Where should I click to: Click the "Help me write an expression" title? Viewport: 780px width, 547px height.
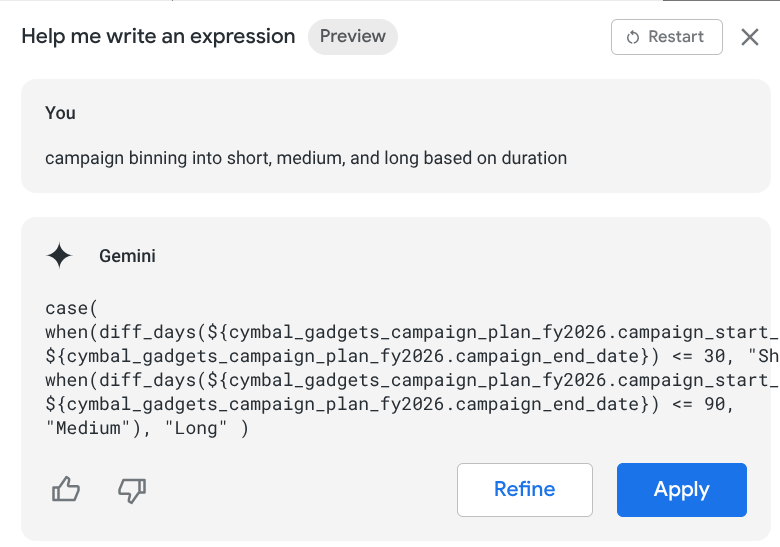(x=158, y=37)
